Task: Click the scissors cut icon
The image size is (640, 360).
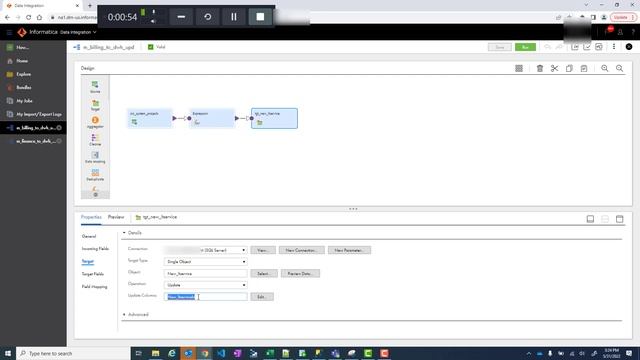Action: pyautogui.click(x=554, y=69)
